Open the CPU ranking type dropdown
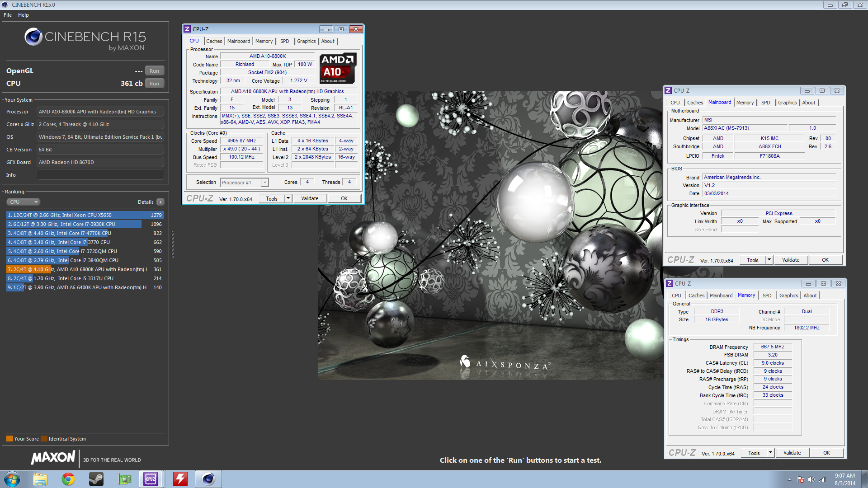Image resolution: width=868 pixels, height=488 pixels. click(x=24, y=202)
